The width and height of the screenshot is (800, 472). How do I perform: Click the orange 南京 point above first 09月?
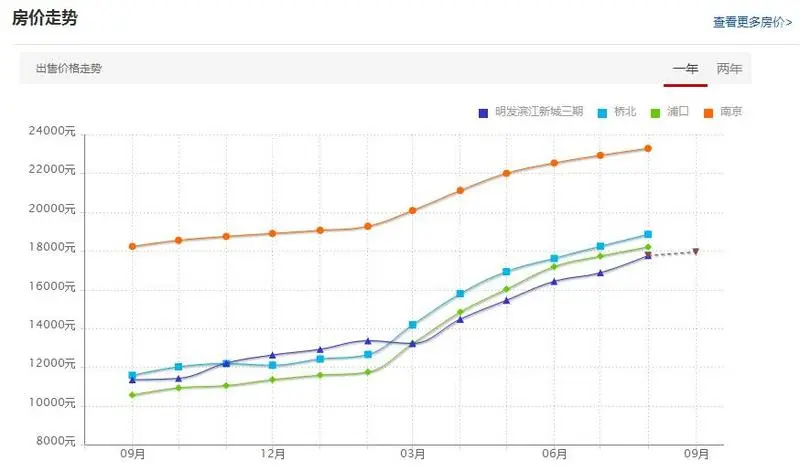pyautogui.click(x=132, y=246)
